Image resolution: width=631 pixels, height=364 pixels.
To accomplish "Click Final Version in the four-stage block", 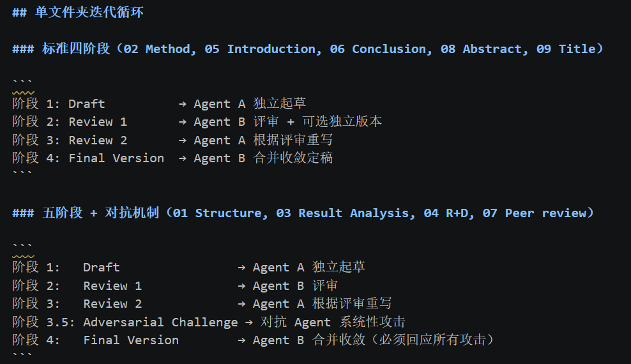I will [116, 158].
